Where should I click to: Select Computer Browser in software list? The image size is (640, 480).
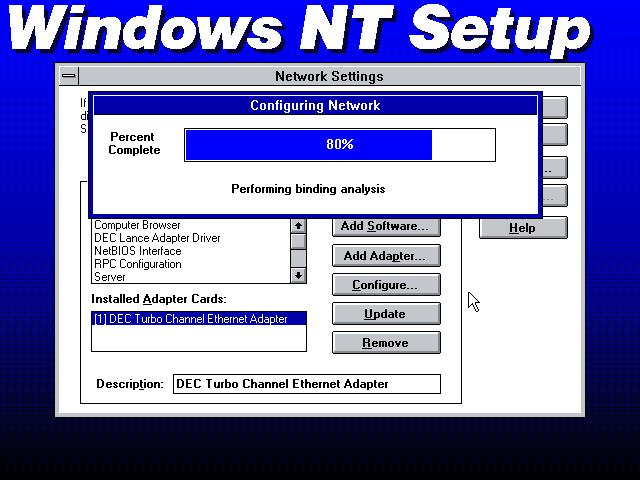tap(191, 225)
